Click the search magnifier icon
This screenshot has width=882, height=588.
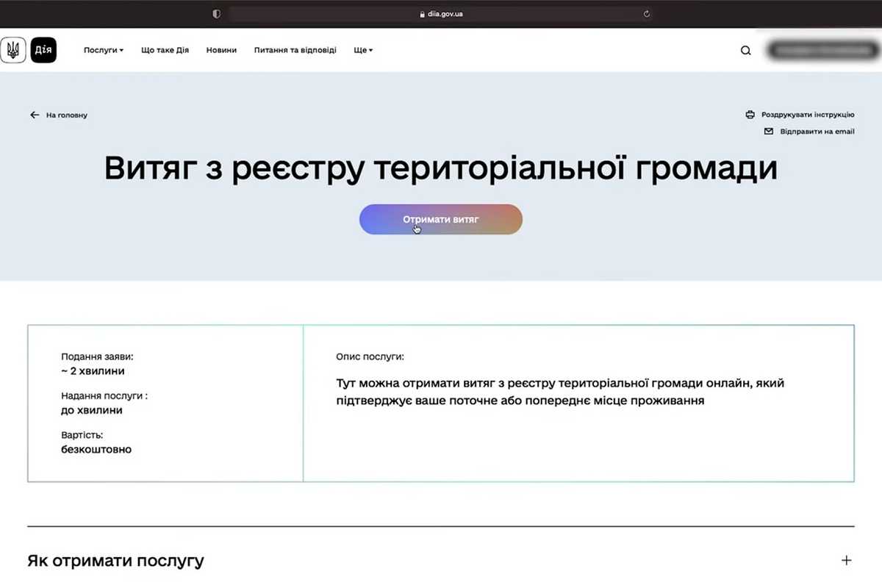point(745,50)
